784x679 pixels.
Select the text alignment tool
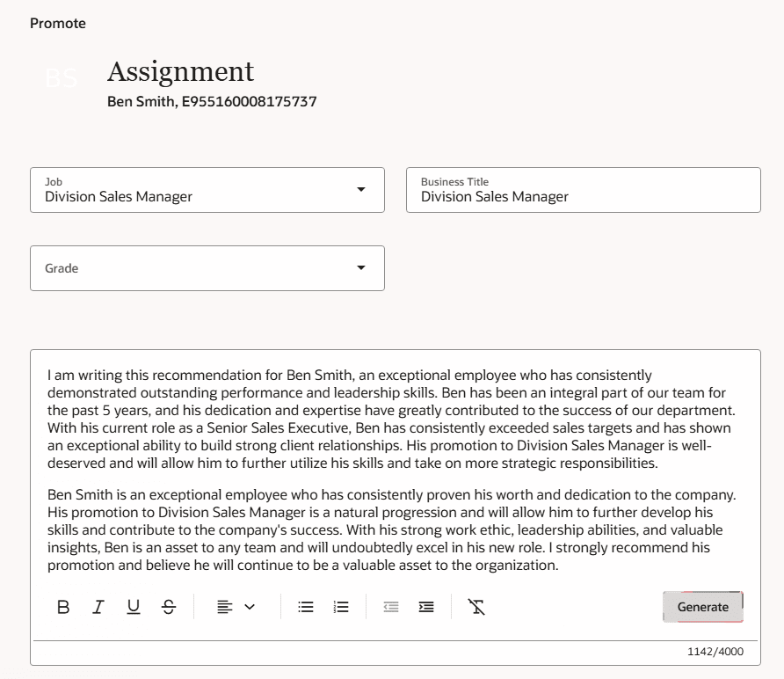225,606
